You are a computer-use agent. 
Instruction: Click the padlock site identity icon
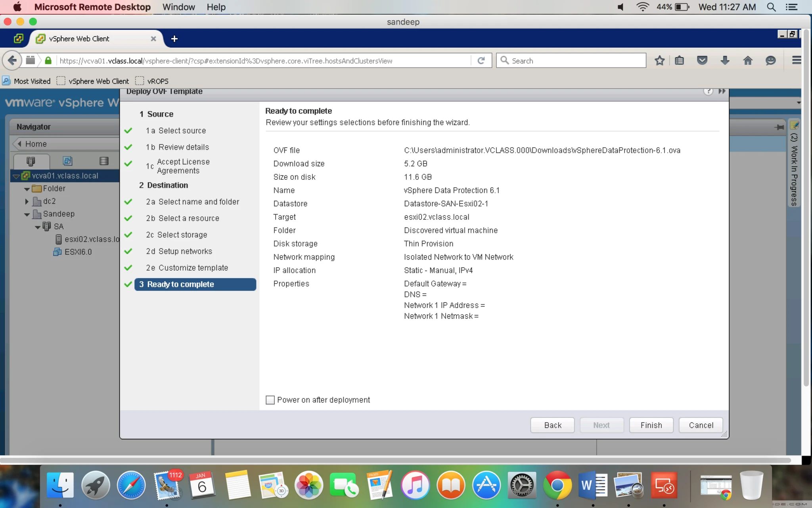(48, 60)
